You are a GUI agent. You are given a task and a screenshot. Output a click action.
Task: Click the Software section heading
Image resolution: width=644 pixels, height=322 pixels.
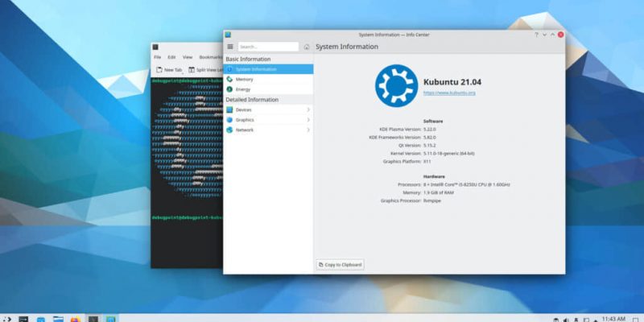[433, 122]
